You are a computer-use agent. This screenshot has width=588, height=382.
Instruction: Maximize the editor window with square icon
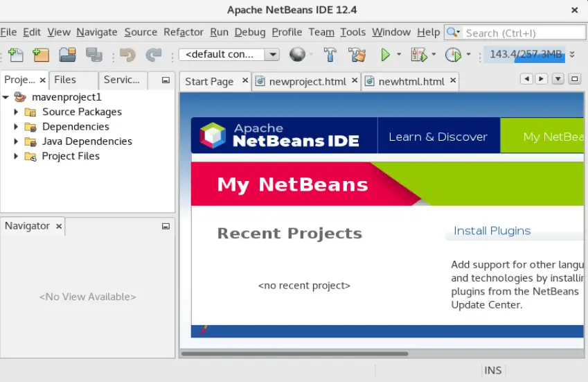[575, 79]
